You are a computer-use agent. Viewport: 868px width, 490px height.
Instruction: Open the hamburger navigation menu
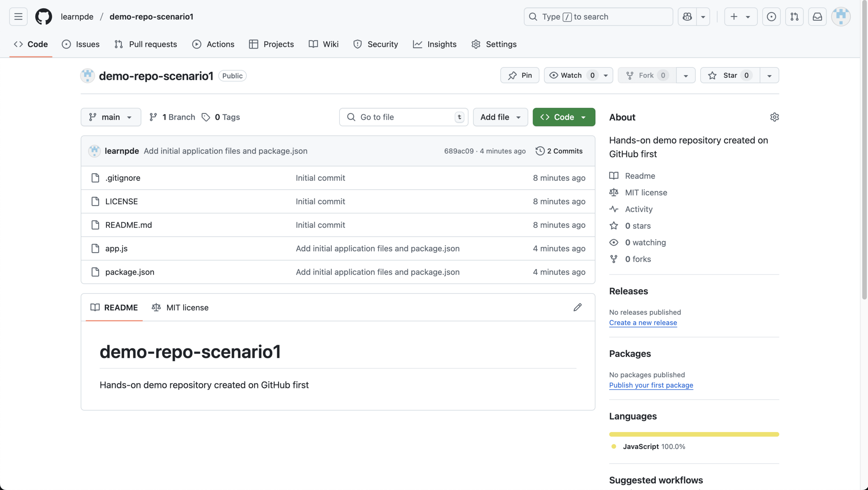click(18, 17)
